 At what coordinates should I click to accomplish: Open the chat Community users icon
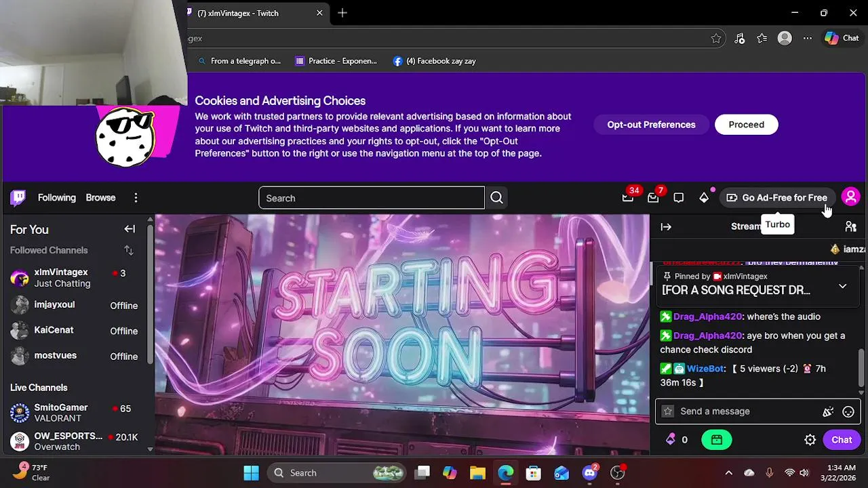point(851,227)
